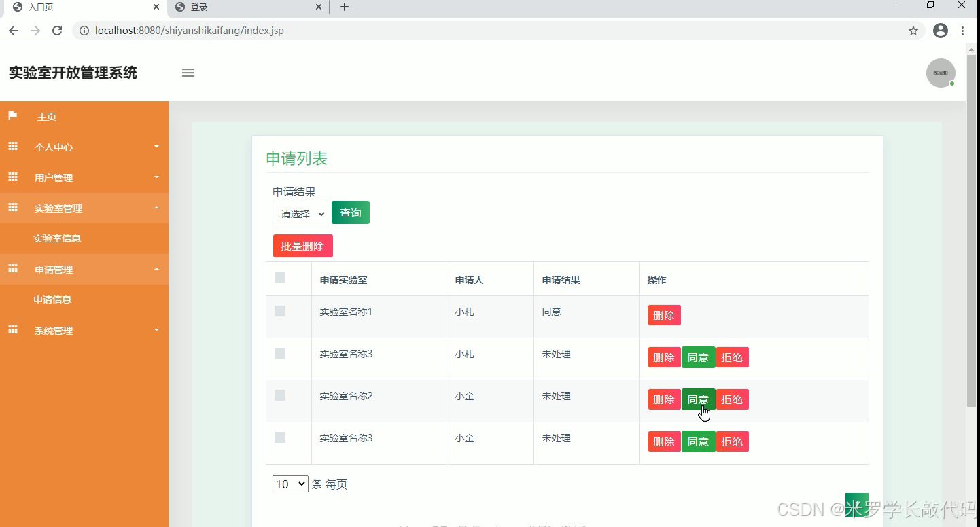Open the 申请结果 请选择 dropdown
980x527 pixels.
click(300, 213)
